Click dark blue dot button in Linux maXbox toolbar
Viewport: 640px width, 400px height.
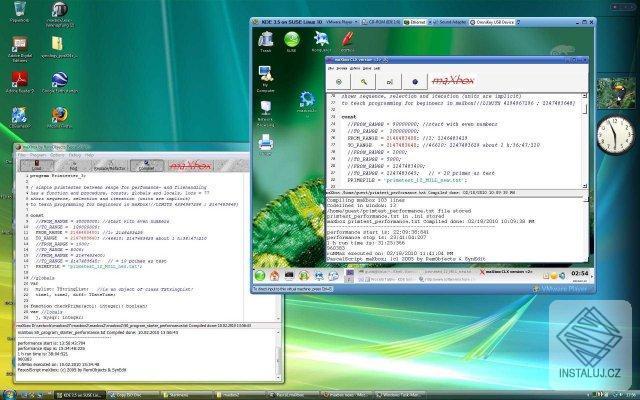tap(415, 82)
